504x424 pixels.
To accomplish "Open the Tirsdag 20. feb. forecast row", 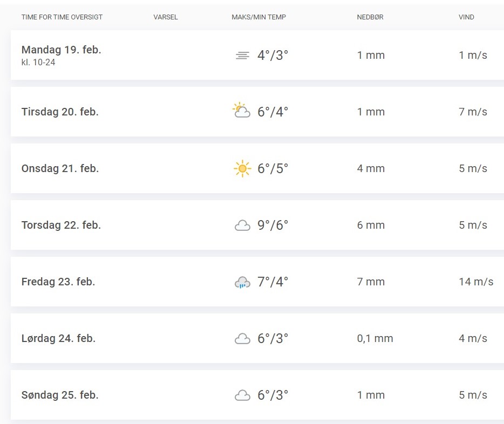I will pos(60,112).
